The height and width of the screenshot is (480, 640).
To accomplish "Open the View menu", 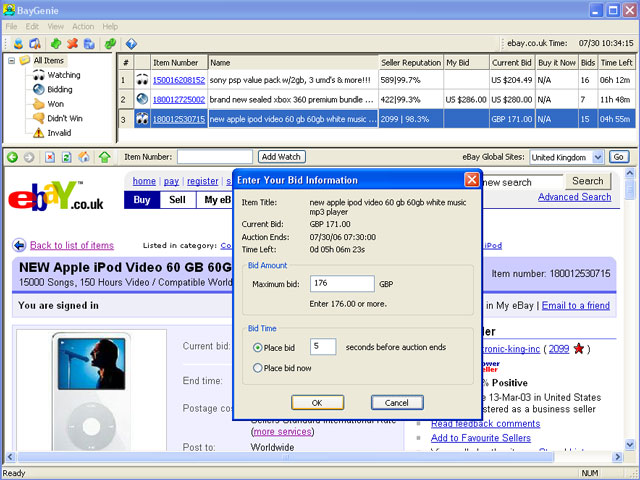I will point(56,27).
